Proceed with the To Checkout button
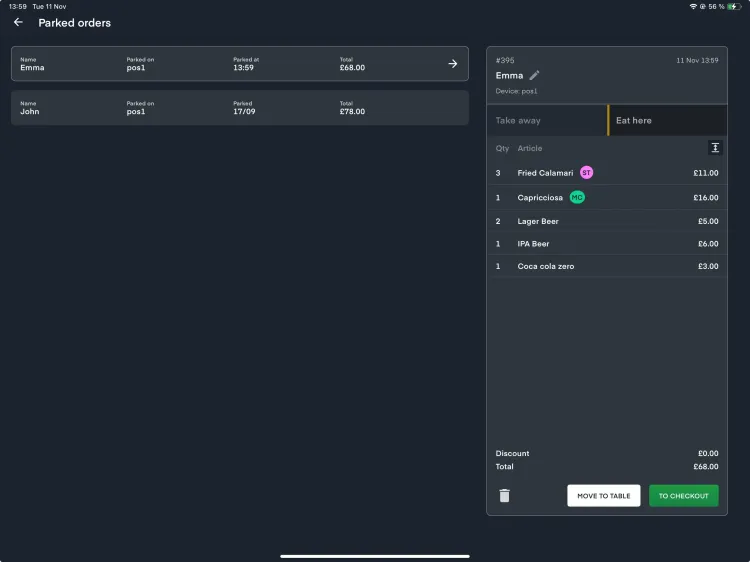The width and height of the screenshot is (750, 562). tap(683, 495)
